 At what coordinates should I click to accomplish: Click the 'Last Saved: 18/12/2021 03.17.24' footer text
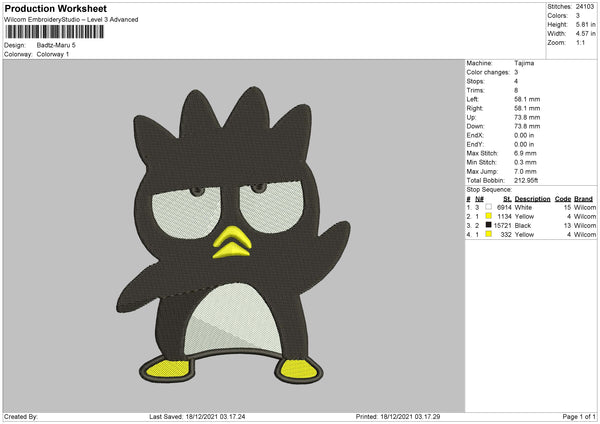pyautogui.click(x=197, y=417)
